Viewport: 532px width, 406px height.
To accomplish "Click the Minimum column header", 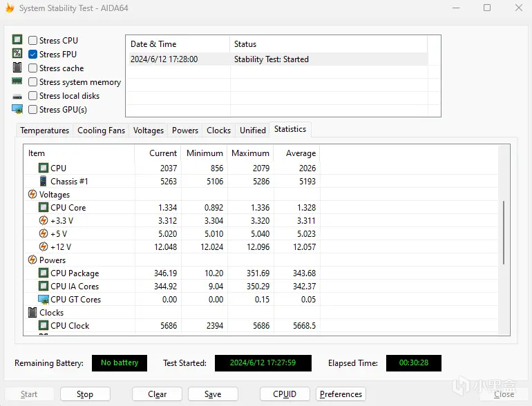I will point(205,153).
